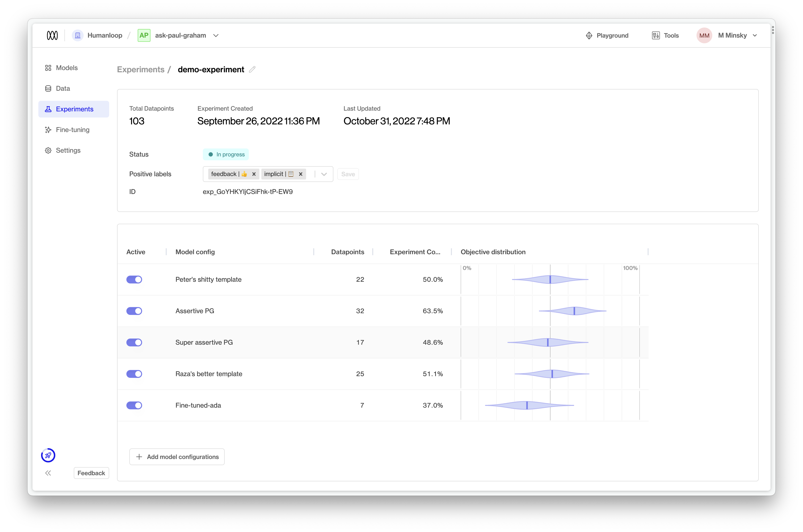Click the pencil icon to rename experiment
Image resolution: width=803 pixels, height=532 pixels.
point(252,70)
